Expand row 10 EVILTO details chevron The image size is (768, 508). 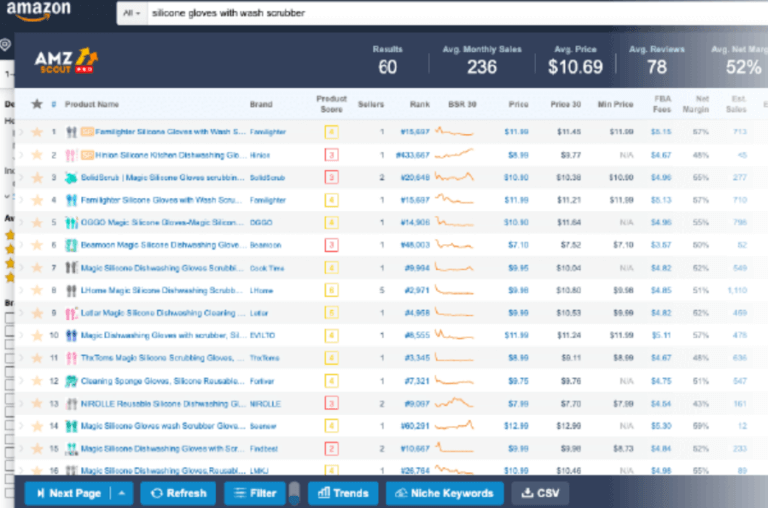[x=21, y=335]
